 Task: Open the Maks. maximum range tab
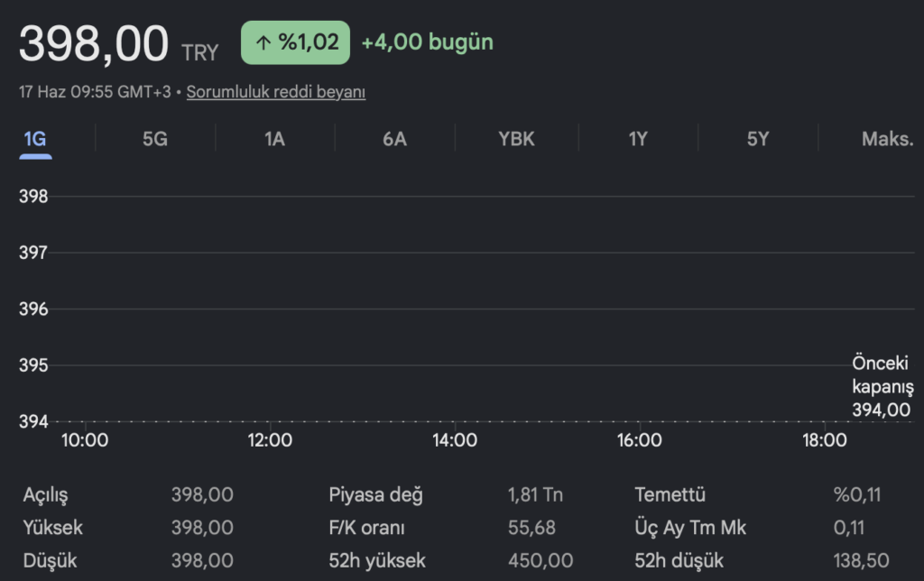click(x=888, y=139)
